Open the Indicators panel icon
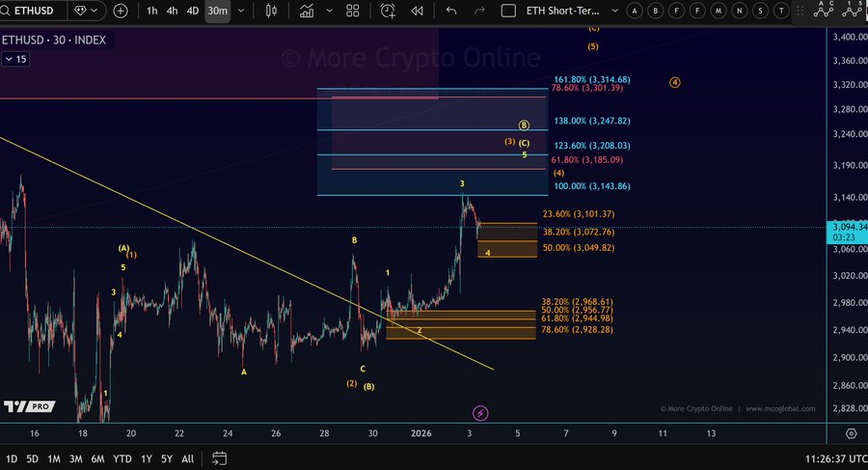The height and width of the screenshot is (470, 868). pyautogui.click(x=307, y=11)
